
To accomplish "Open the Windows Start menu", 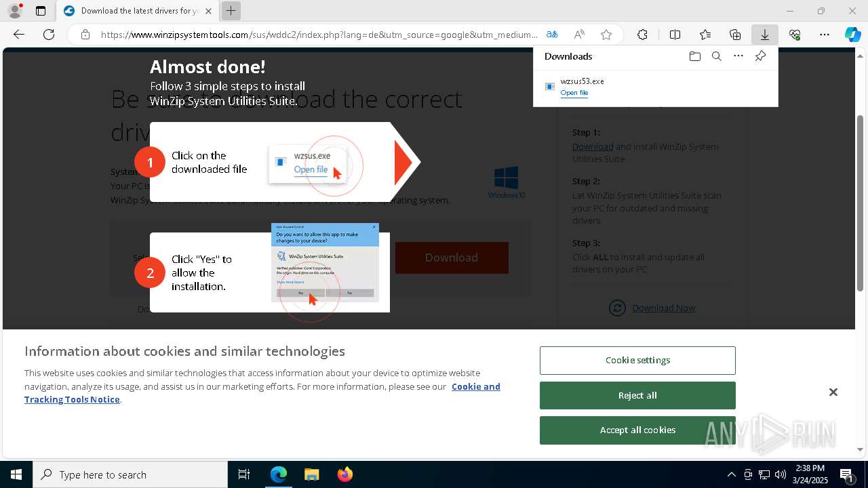I will point(16,474).
